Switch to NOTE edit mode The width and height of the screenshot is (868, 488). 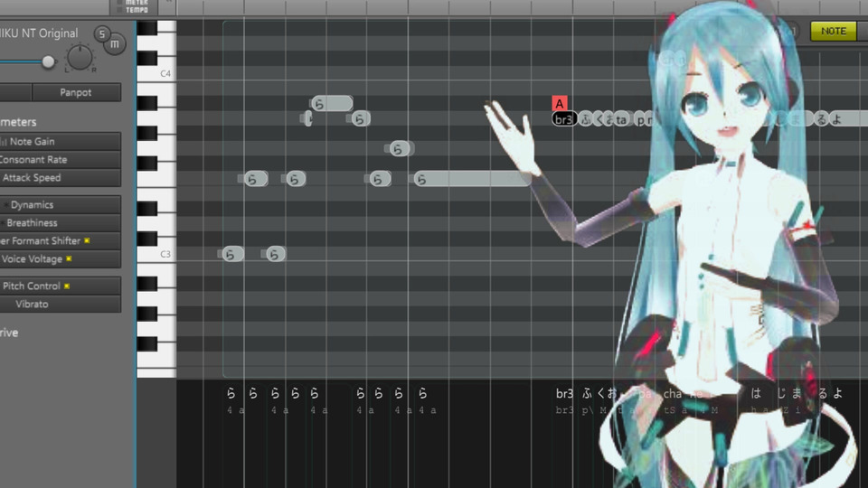point(833,32)
